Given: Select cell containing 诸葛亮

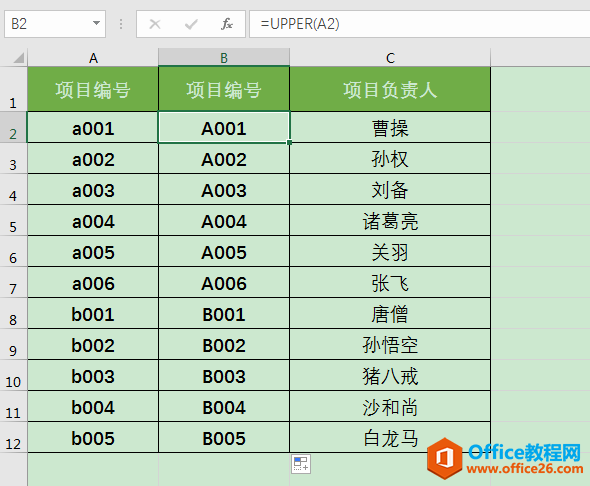Looking at the screenshot, I should point(390,220).
